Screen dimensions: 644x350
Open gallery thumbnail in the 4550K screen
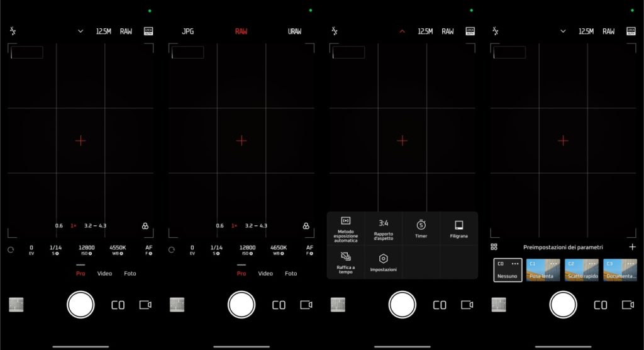pyautogui.click(x=16, y=305)
